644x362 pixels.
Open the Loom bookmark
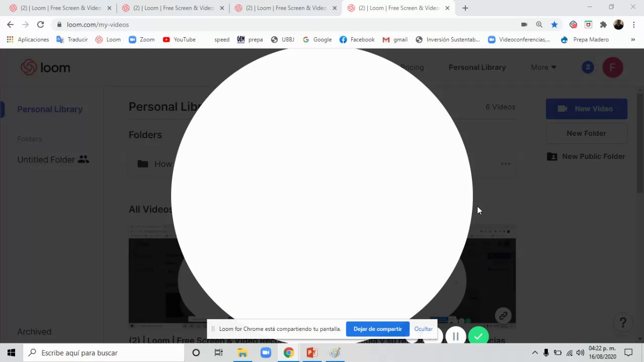(108, 40)
